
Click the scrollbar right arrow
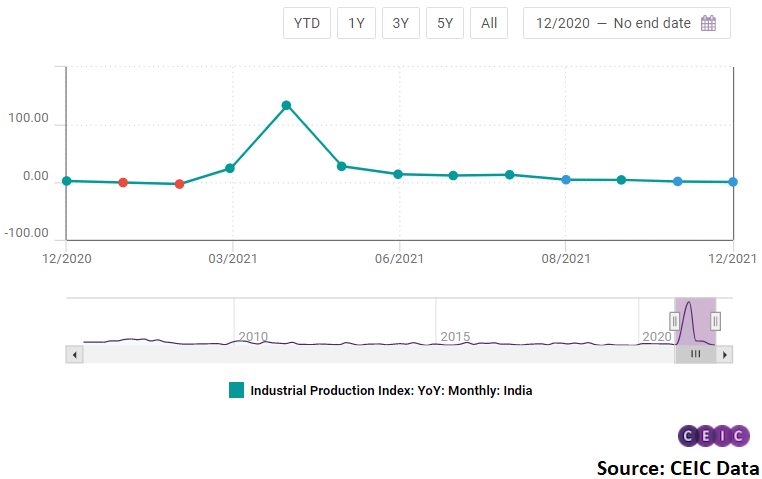[725, 355]
